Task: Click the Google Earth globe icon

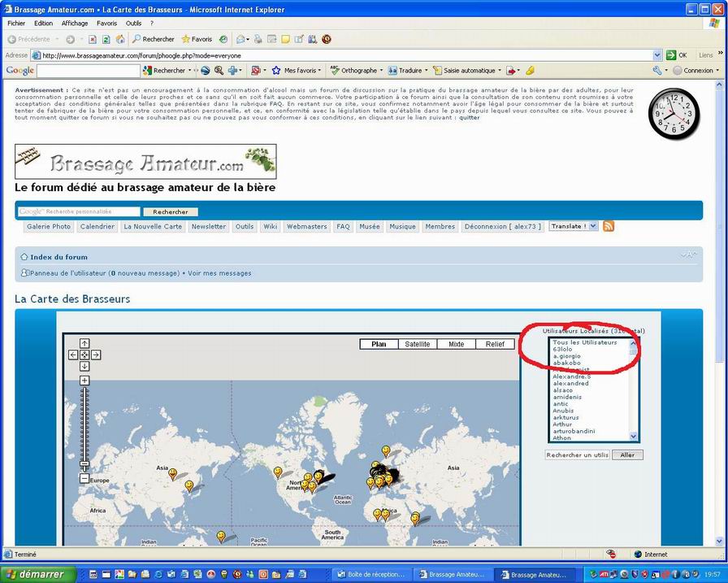Action: point(206,71)
